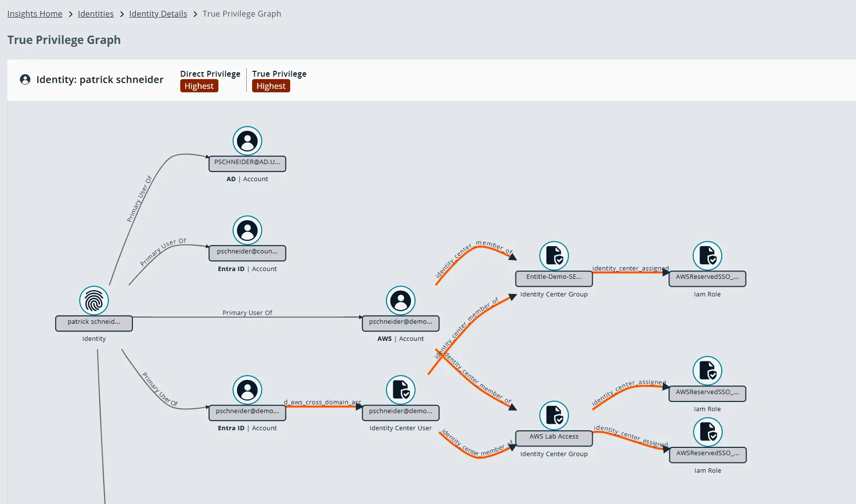This screenshot has width=856, height=504.
Task: Select the middle Iam Role document icon
Action: 707,371
